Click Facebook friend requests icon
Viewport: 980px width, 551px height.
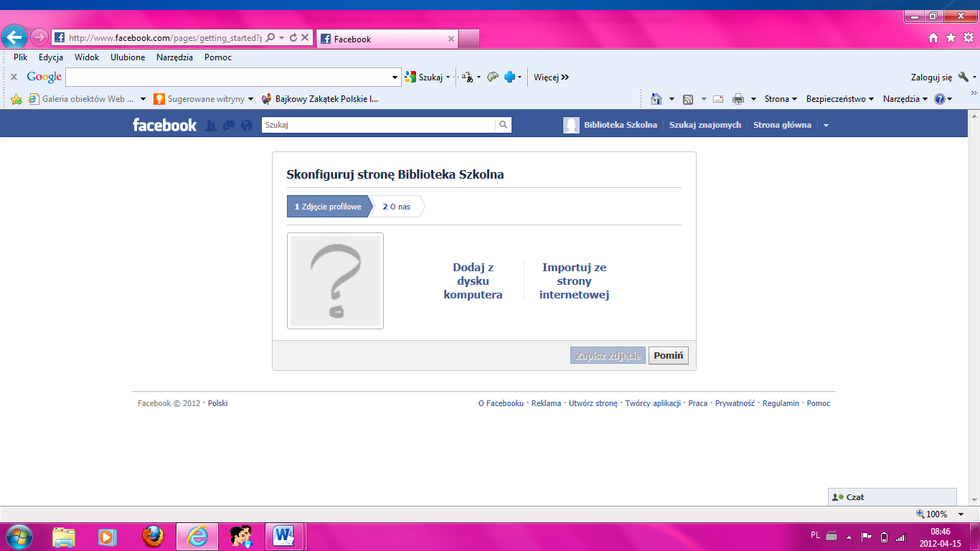click(x=211, y=126)
